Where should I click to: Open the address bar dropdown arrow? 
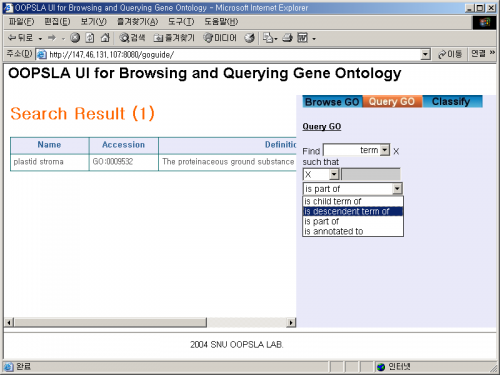425,54
